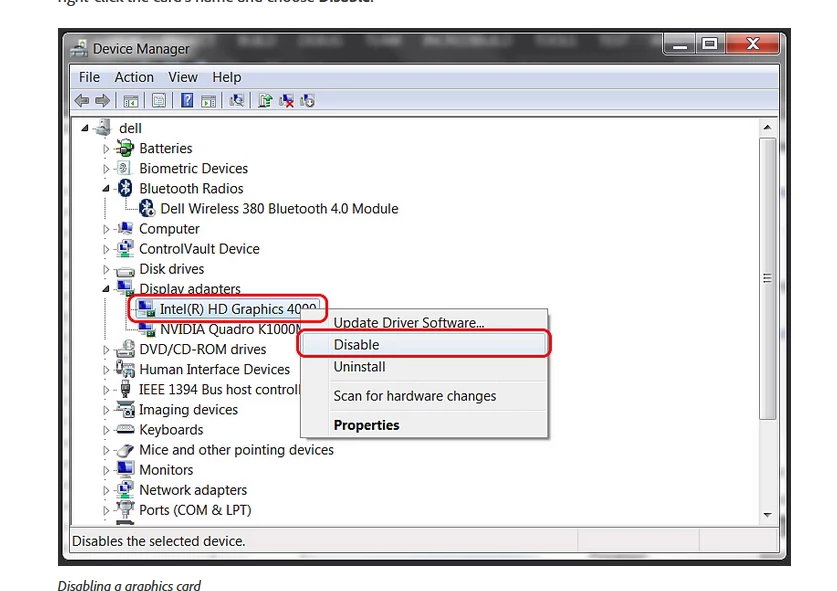The image size is (837, 591).
Task: Click the Display adapters category icon
Action: (125, 288)
